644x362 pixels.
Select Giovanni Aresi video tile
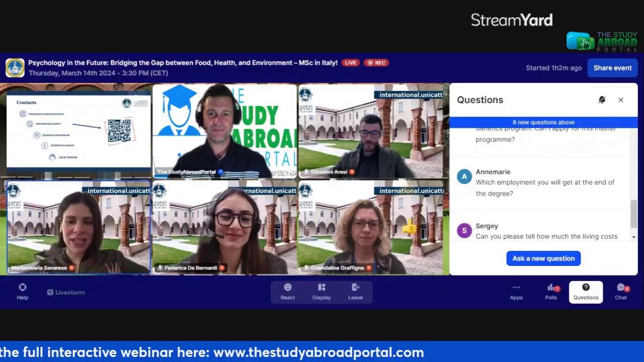pos(371,131)
